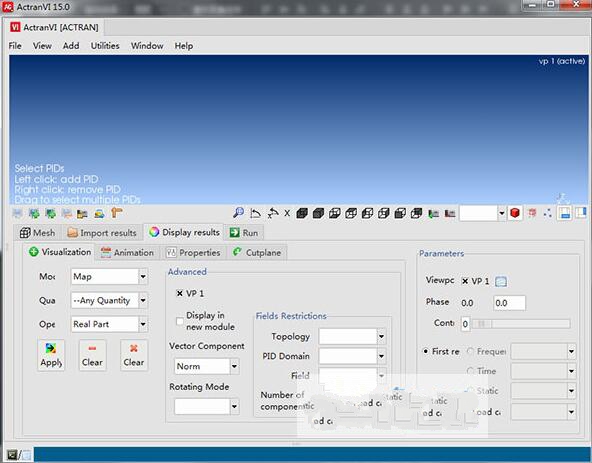Screen dimensions: 592x463
Task: Select the angle measurement tool icon
Action: point(256,213)
